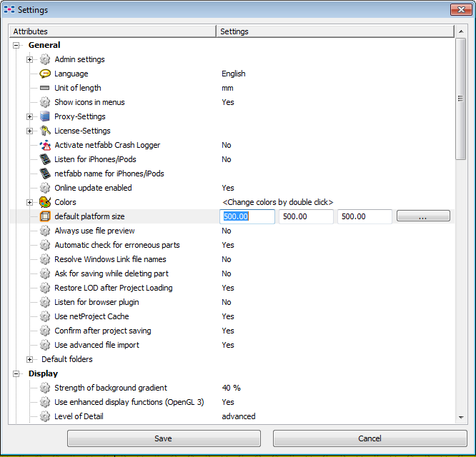Click the Crash Logger warning icon

[45, 145]
